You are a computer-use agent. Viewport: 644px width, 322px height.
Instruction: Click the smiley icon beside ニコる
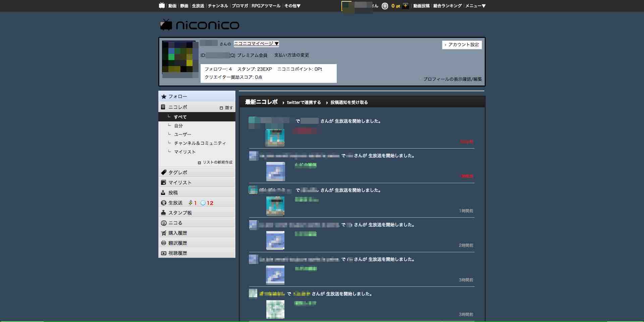[x=164, y=223]
